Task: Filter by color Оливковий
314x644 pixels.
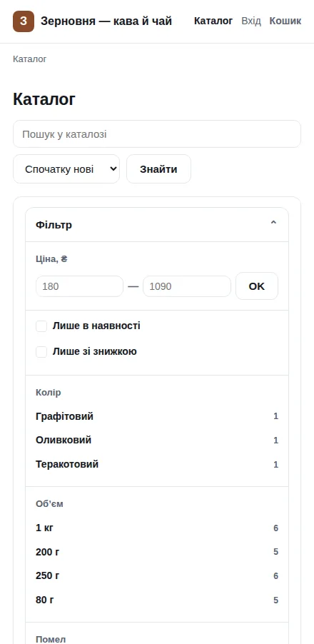Action: coord(157,441)
